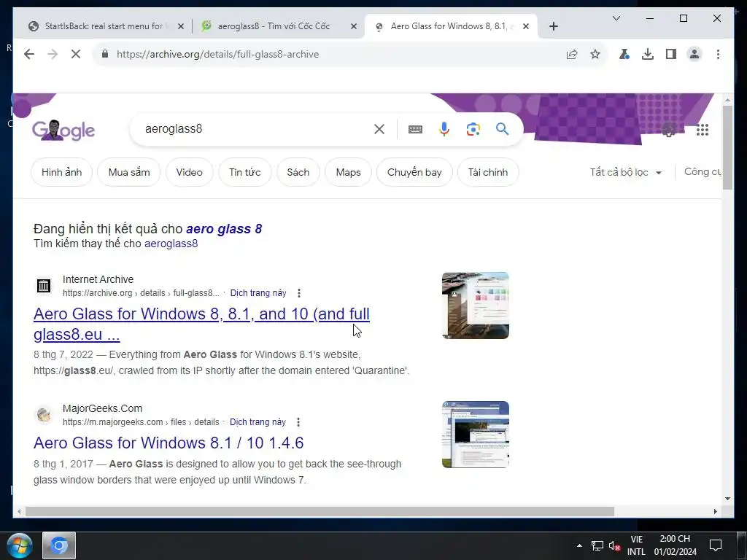The width and height of the screenshot is (747, 560).
Task: Open the taskbar clock and date
Action: 675,545
